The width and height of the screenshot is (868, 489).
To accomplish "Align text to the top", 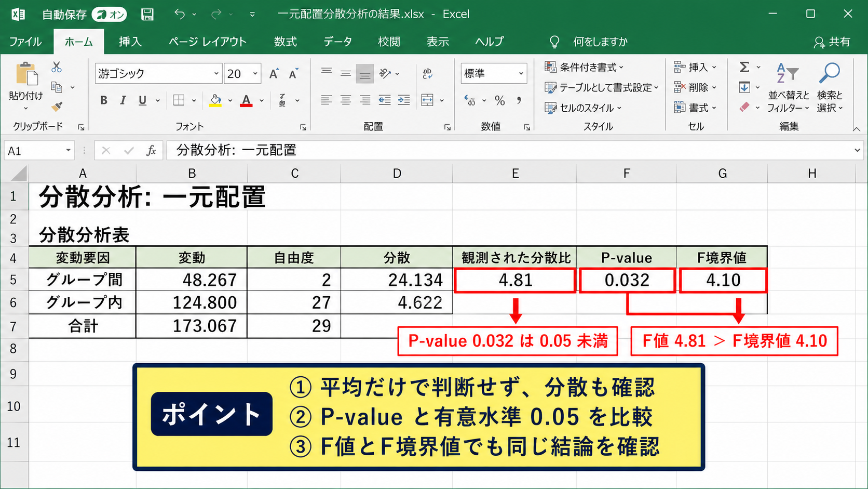I will [x=327, y=71].
